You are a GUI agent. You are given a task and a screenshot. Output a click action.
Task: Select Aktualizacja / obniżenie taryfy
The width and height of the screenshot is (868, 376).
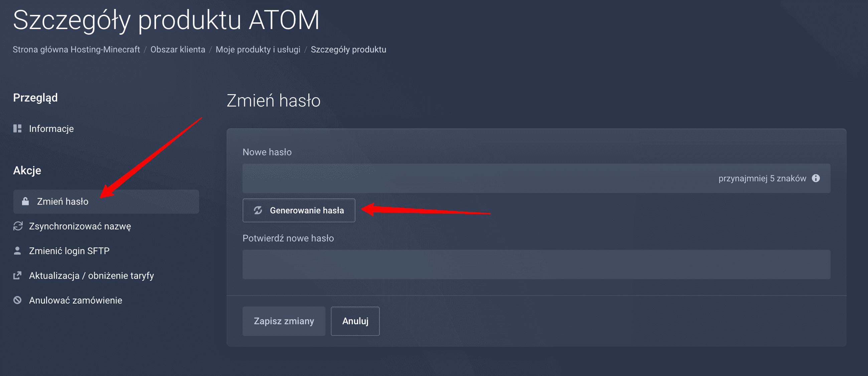coord(91,275)
